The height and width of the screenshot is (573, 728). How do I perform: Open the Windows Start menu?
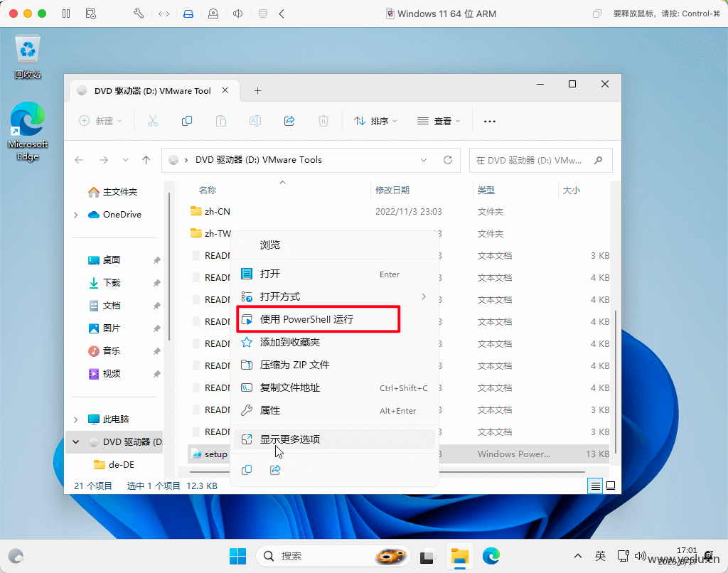[237, 556]
